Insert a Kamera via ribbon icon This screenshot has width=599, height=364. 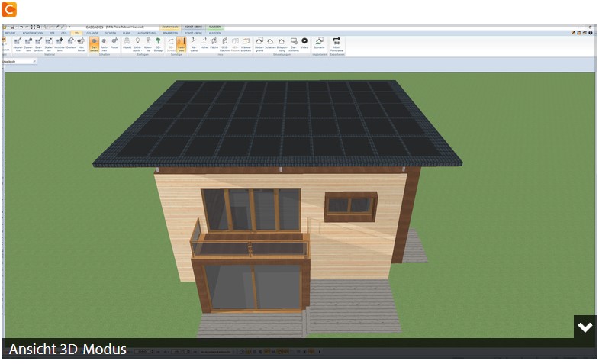click(x=148, y=44)
